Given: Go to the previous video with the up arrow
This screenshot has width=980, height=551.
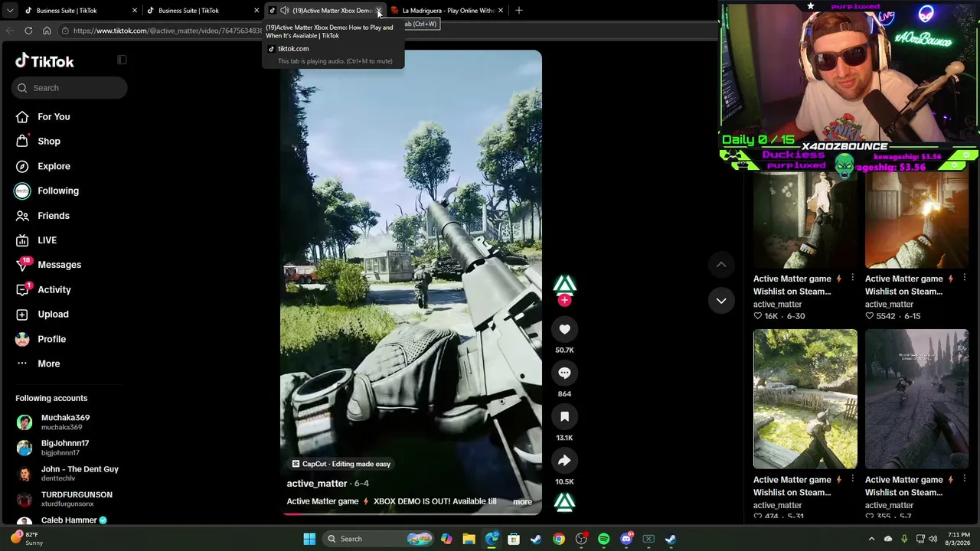Looking at the screenshot, I should click(721, 265).
